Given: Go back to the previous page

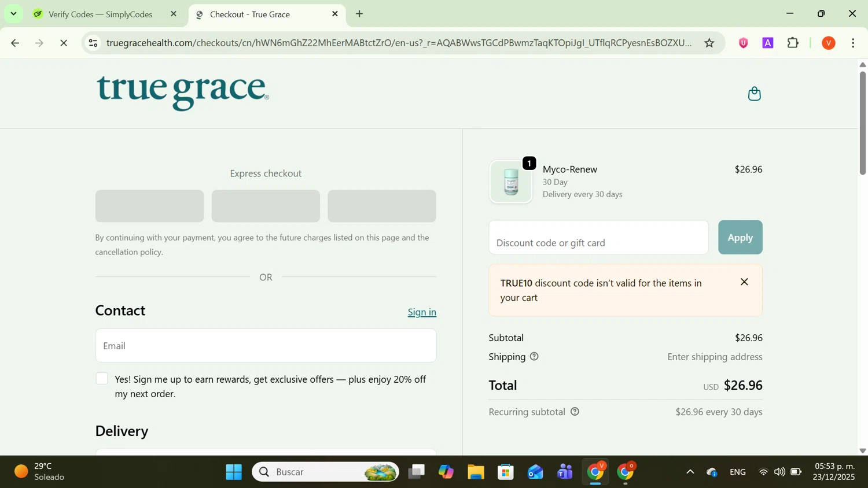Looking at the screenshot, I should [x=15, y=43].
